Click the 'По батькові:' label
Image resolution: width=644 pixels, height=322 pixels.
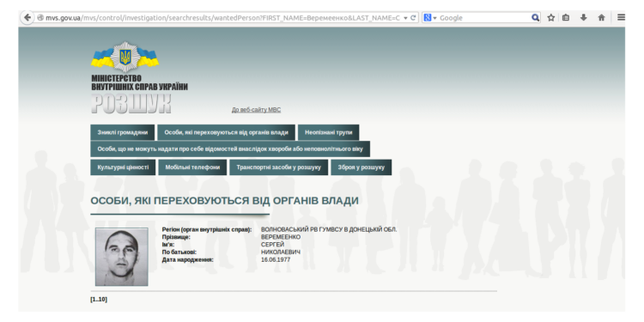179,252
